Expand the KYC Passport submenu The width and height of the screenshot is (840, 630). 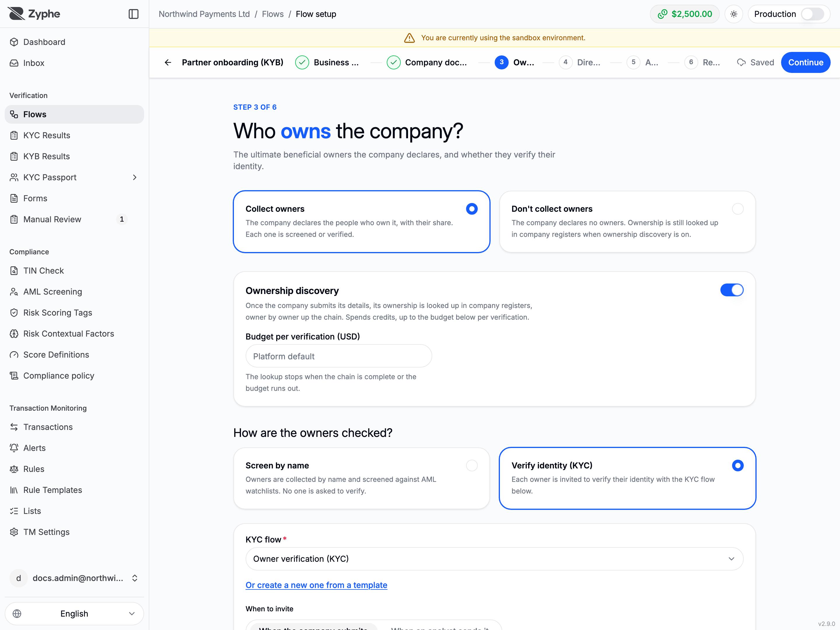(135, 177)
